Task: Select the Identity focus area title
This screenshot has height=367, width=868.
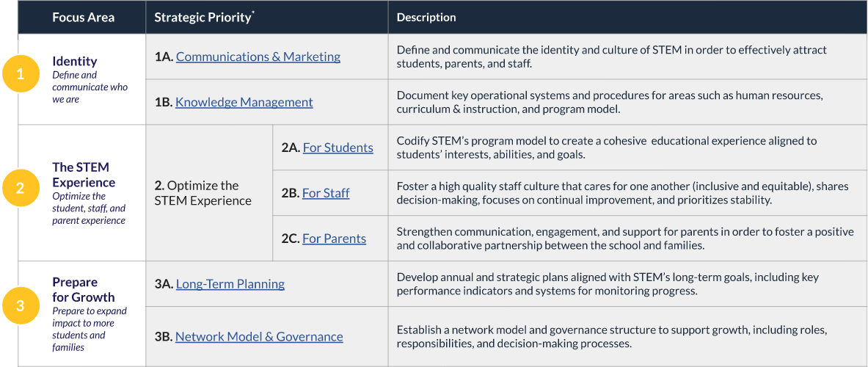Action: pyautogui.click(x=74, y=61)
